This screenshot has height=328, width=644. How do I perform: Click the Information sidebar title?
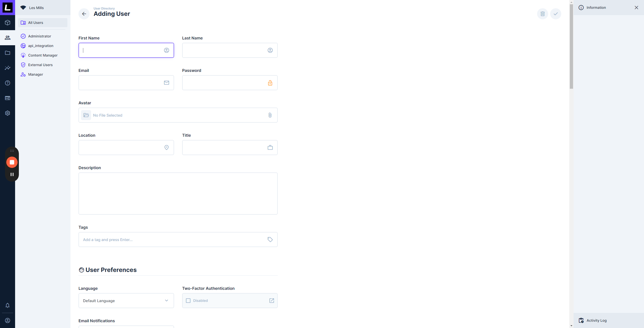tap(596, 8)
